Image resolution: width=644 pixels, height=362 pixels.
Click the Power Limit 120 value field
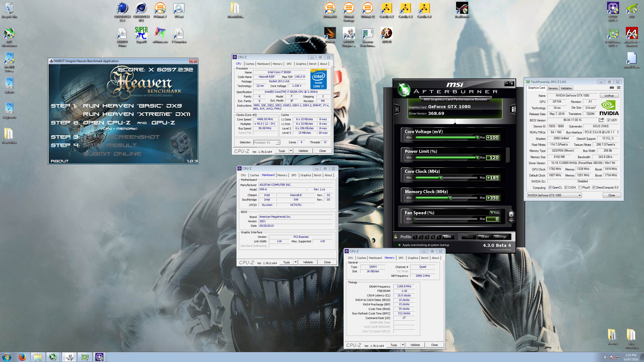[x=493, y=158]
